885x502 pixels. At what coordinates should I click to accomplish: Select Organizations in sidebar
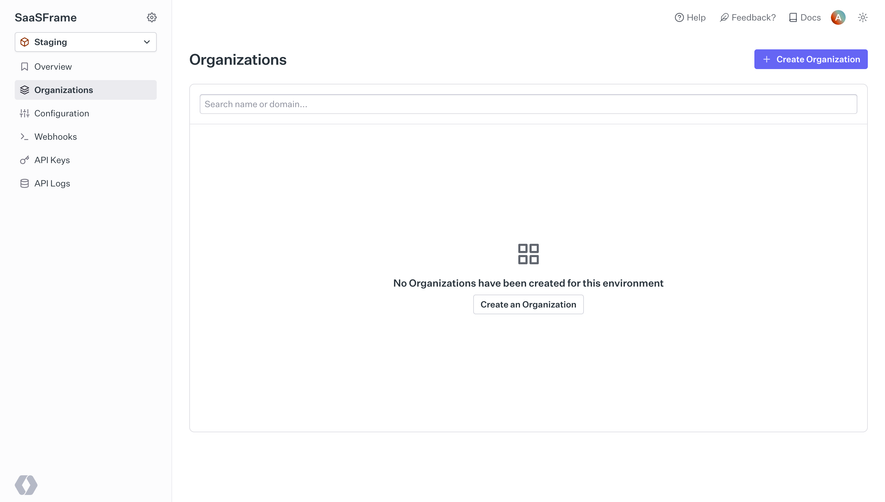[x=86, y=90]
